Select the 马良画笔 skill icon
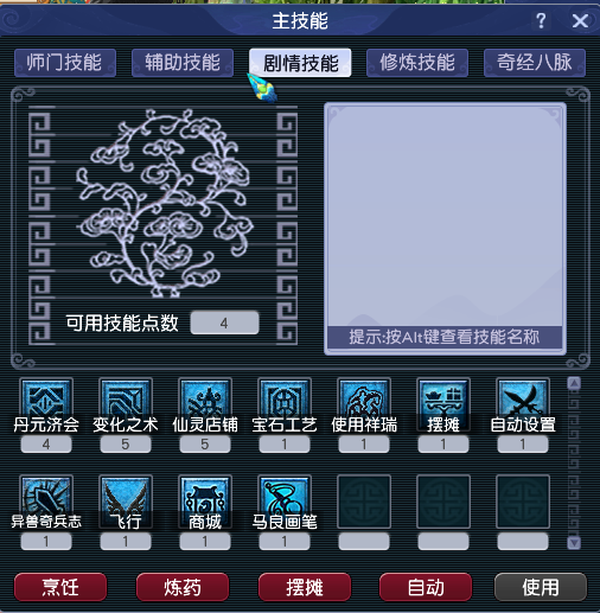Image resolution: width=600 pixels, height=613 pixels. pos(285,501)
